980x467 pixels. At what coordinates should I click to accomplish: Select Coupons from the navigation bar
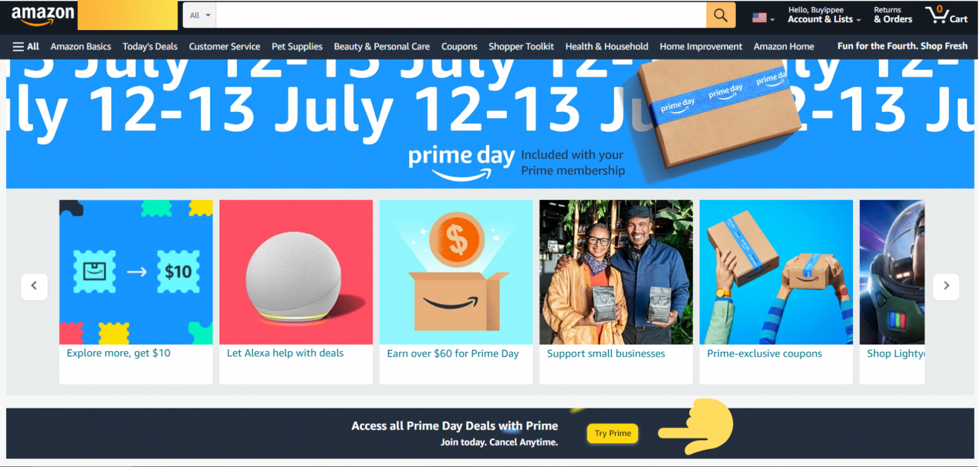459,47
